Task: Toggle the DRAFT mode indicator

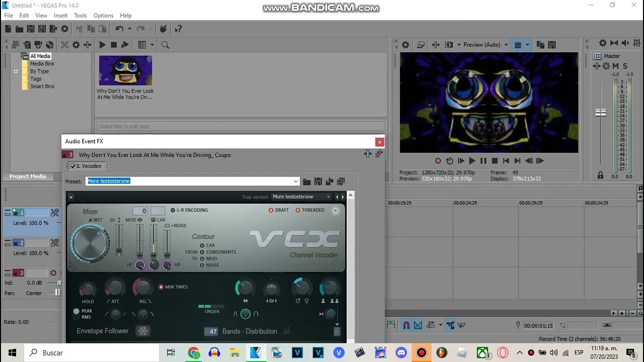Action: point(279,210)
